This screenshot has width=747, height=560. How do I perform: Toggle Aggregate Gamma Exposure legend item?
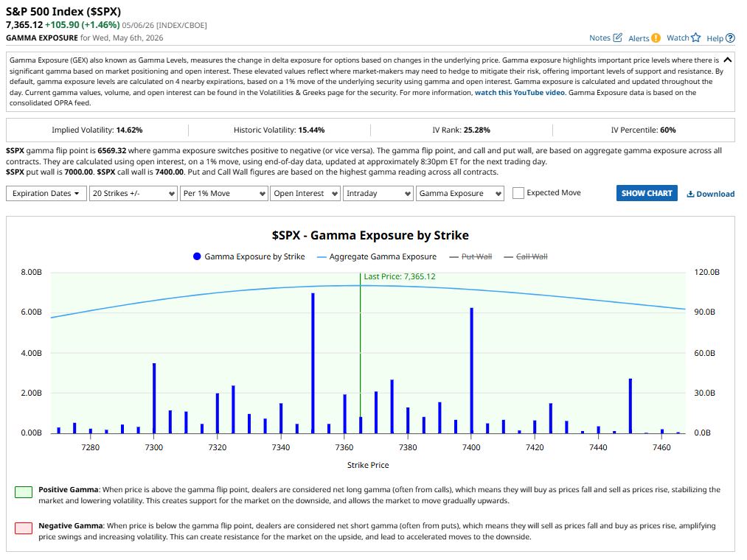coord(376,256)
